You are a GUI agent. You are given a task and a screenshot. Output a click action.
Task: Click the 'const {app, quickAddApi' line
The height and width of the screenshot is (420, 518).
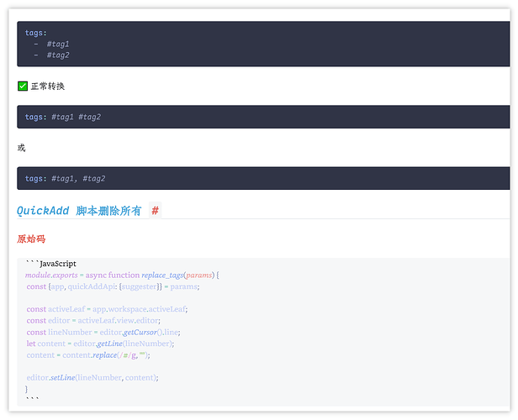tap(113, 286)
